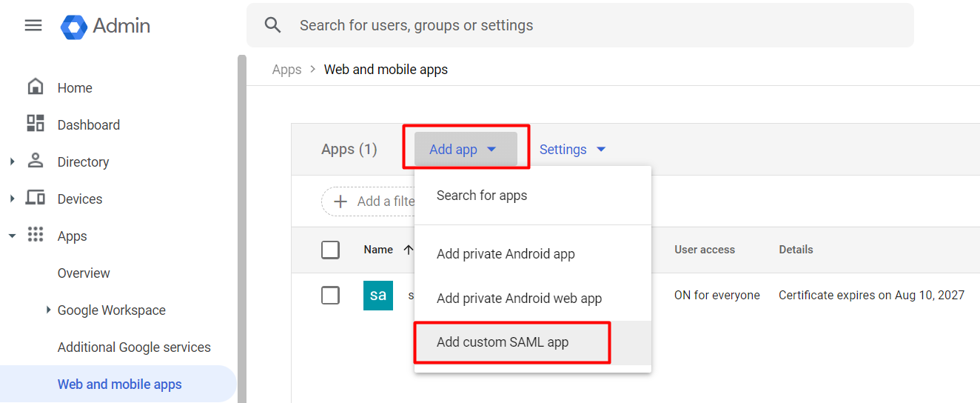Click the teal 'sa' app icon
980x403 pixels.
click(x=377, y=295)
